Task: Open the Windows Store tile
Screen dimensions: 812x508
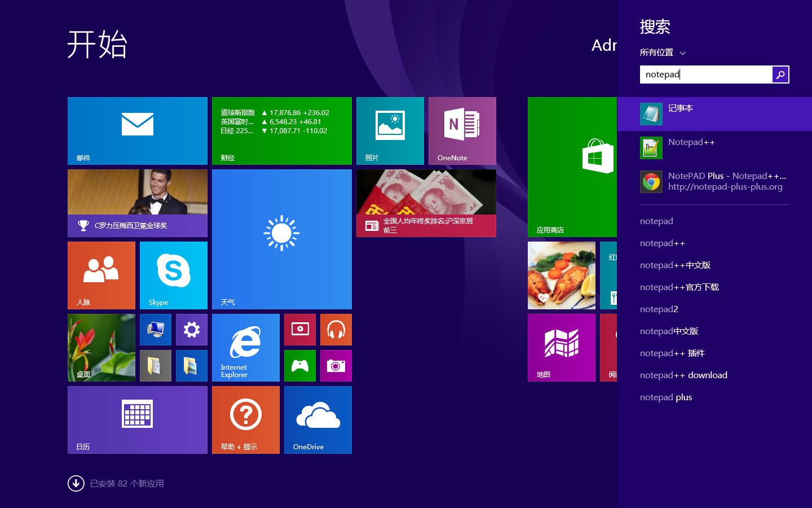Action: 572,167
